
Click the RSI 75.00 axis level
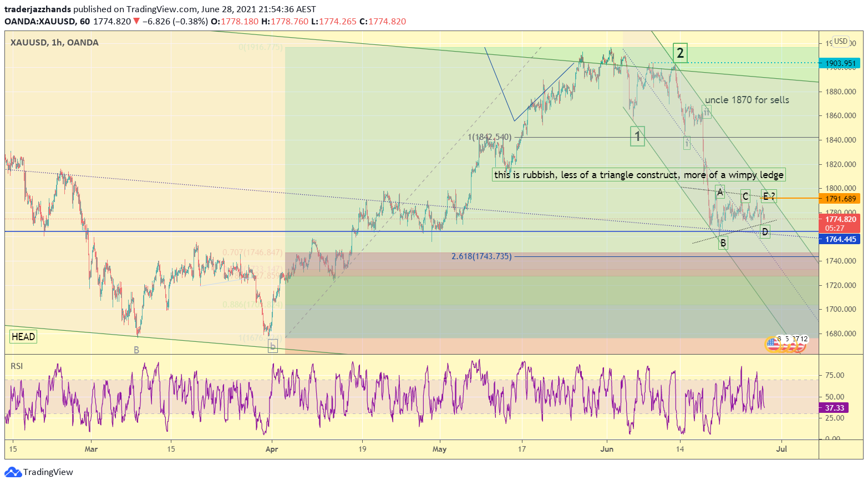click(835, 375)
